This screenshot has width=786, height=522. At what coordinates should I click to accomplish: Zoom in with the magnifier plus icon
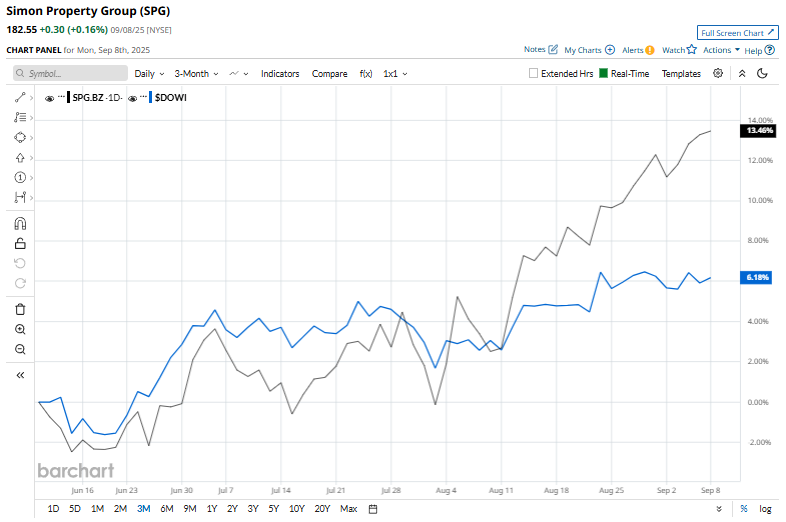[20, 329]
